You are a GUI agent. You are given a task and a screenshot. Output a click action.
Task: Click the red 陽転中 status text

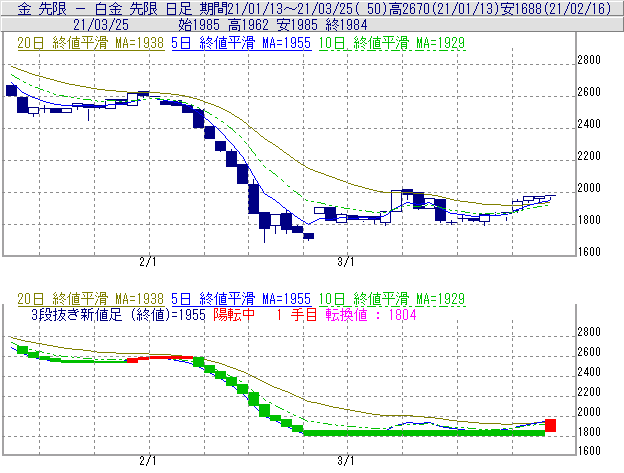tap(234, 315)
